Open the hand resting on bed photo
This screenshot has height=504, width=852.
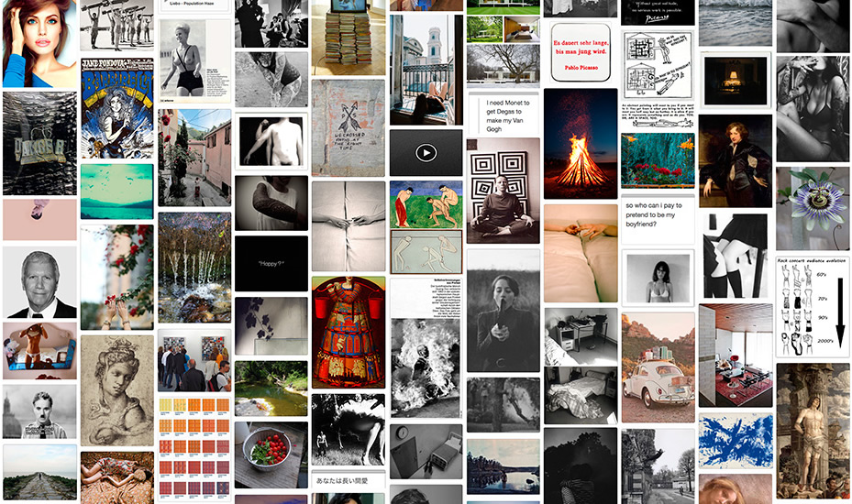[581, 253]
